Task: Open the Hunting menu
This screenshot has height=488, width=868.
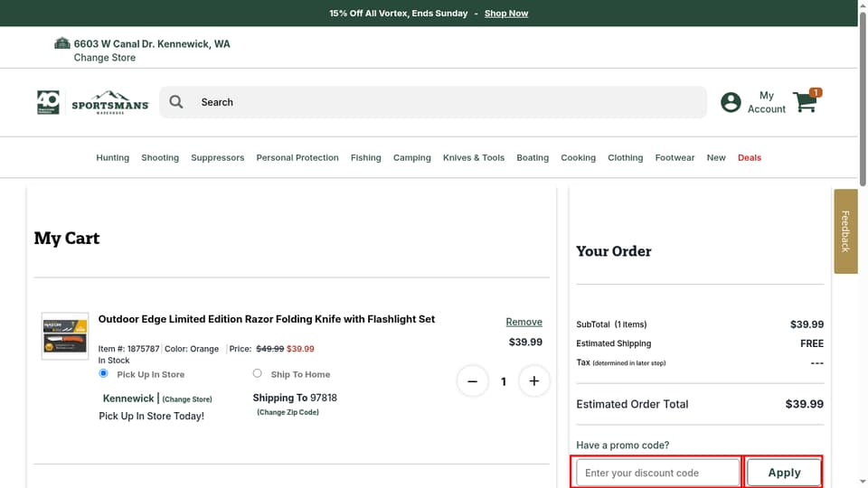Action: click(112, 157)
